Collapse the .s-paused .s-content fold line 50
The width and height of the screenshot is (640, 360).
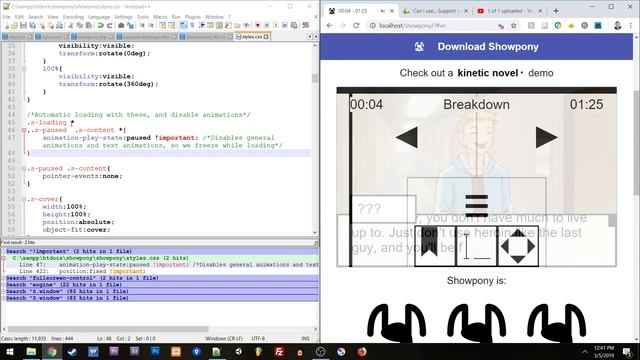coord(24,169)
